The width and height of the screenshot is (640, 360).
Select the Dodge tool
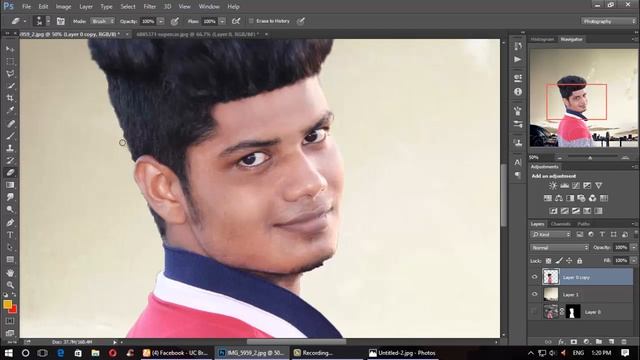[10, 209]
